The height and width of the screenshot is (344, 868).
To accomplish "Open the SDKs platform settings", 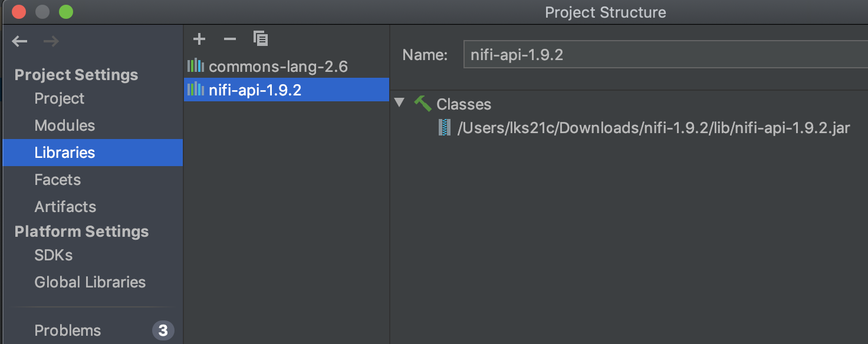I will pos(54,255).
